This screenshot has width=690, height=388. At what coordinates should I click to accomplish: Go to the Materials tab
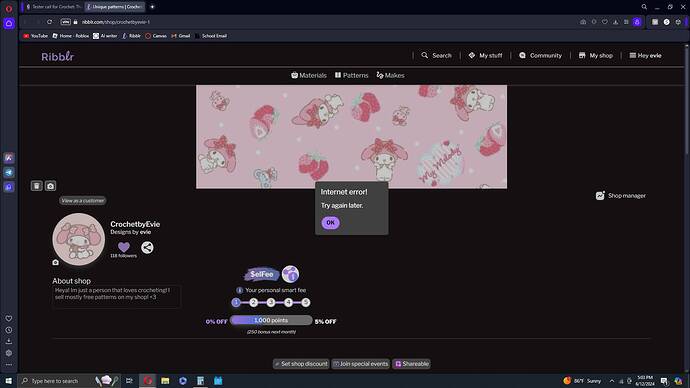tap(309, 75)
